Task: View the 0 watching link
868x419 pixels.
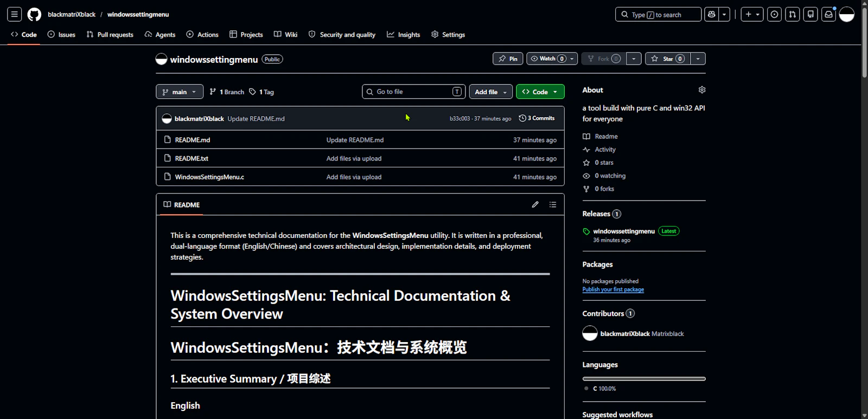Action: pyautogui.click(x=604, y=176)
